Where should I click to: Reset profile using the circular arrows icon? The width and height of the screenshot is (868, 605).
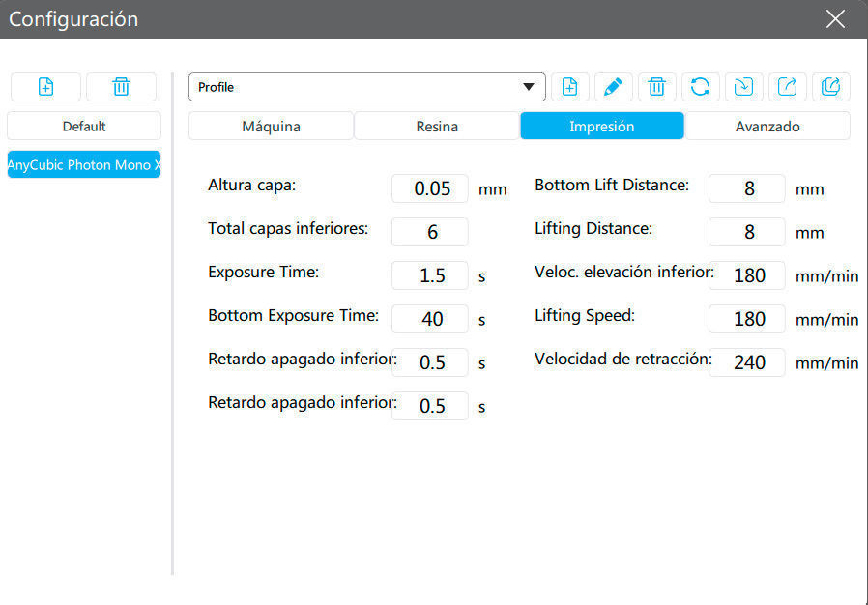700,87
